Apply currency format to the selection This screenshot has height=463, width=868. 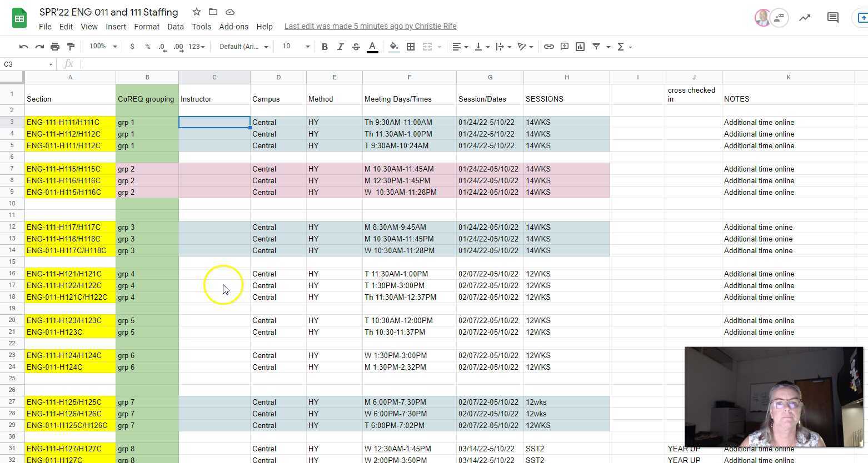click(132, 46)
